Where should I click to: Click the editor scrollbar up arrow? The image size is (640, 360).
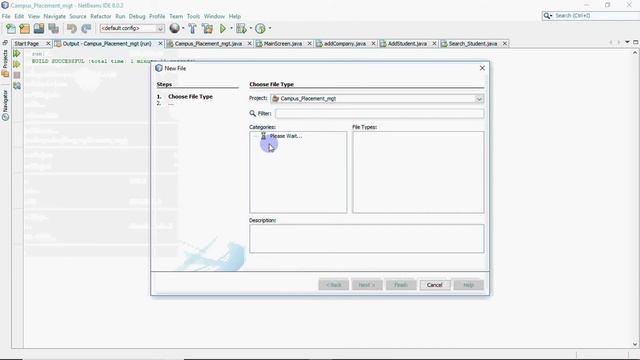pos(635,53)
